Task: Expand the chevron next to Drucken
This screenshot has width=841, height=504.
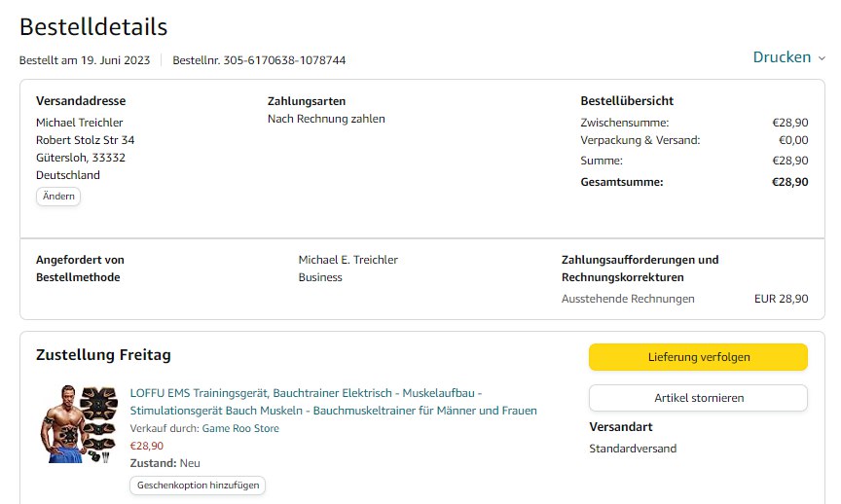Action: tap(822, 58)
